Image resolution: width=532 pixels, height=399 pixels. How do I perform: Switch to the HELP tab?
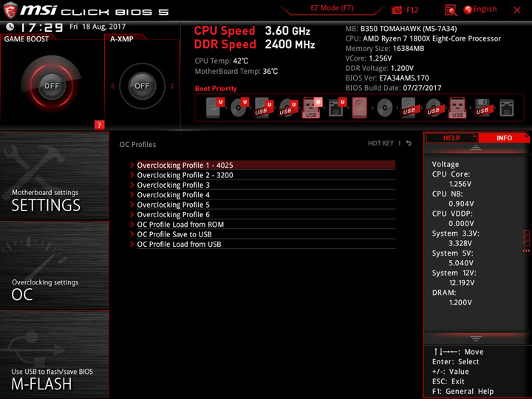pyautogui.click(x=451, y=137)
